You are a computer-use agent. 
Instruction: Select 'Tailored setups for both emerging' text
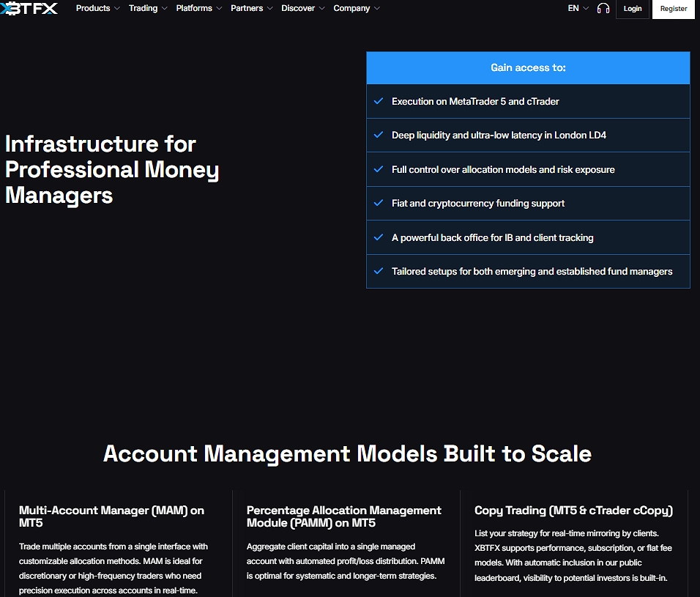pyautogui.click(x=463, y=272)
